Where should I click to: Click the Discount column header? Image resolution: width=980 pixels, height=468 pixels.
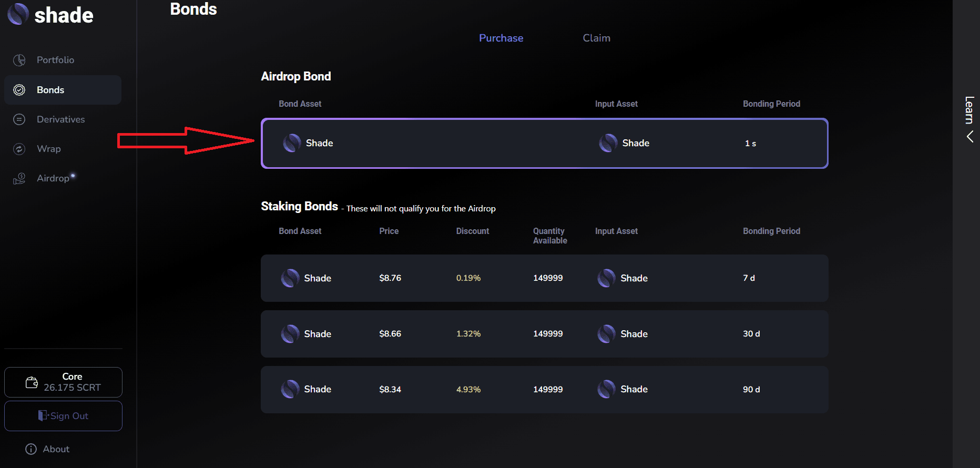click(x=473, y=231)
